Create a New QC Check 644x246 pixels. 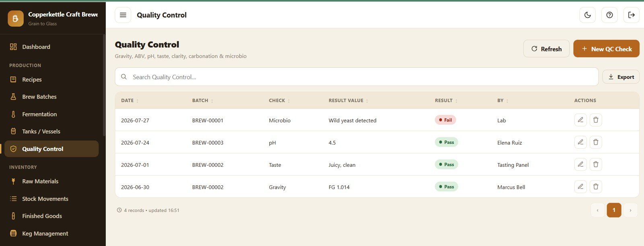coord(606,49)
